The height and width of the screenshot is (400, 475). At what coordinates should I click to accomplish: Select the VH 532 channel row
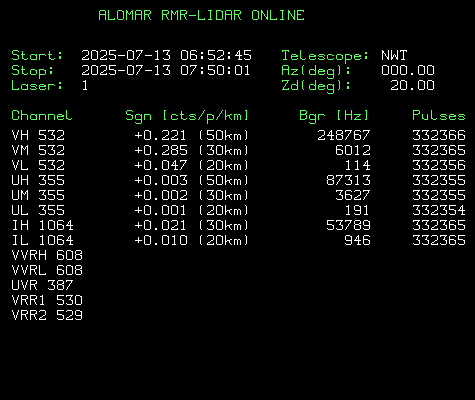tap(238, 135)
